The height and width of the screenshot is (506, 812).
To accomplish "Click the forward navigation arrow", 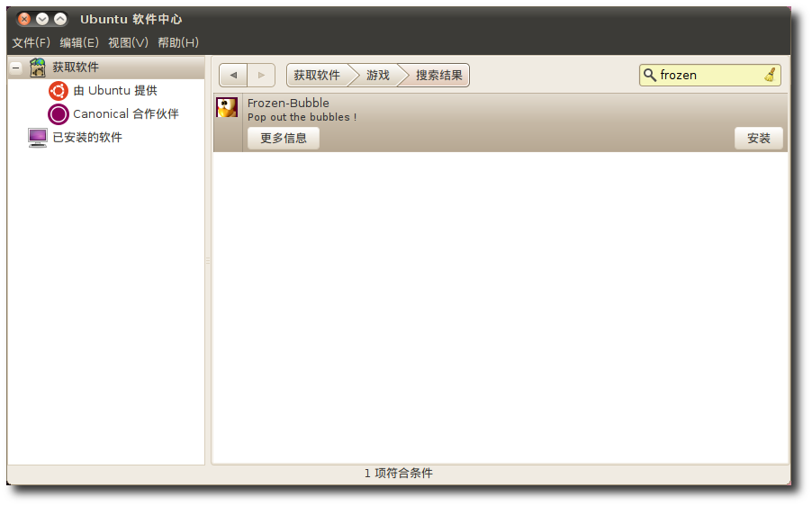I will click(261, 75).
